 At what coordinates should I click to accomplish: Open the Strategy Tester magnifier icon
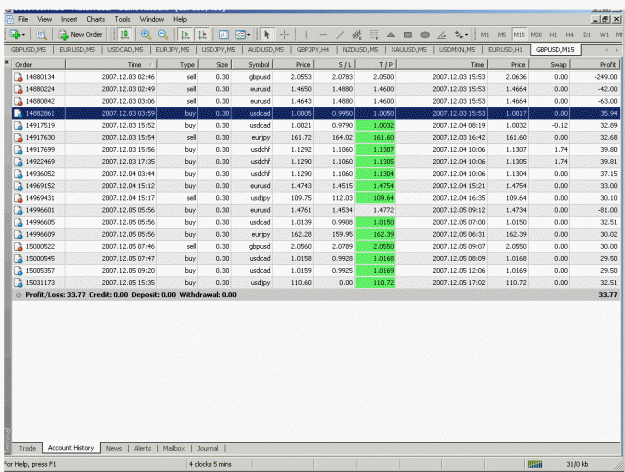pos(41,35)
